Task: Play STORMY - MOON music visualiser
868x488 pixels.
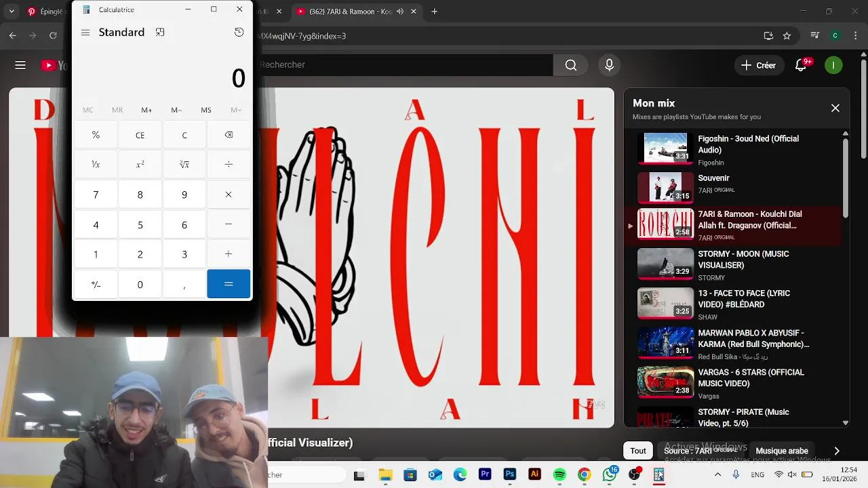Action: pyautogui.click(x=734, y=265)
